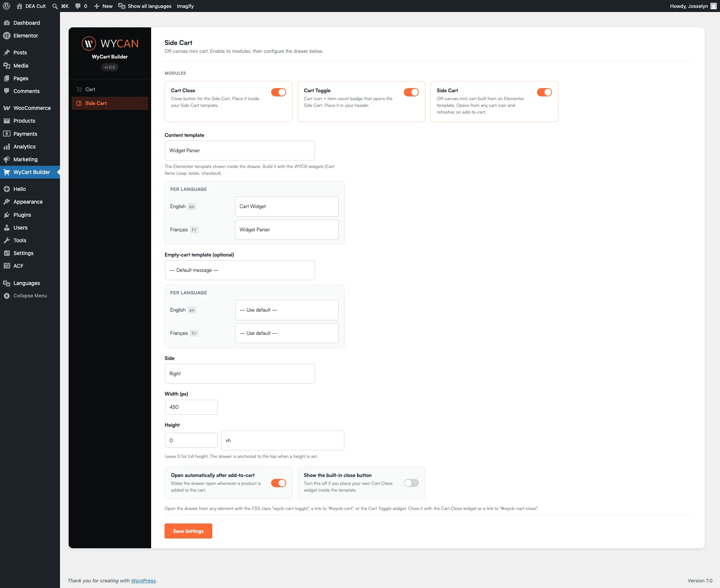Click the WooCommerce sidebar icon
Screen dimensions: 720x588
[x=7, y=108]
